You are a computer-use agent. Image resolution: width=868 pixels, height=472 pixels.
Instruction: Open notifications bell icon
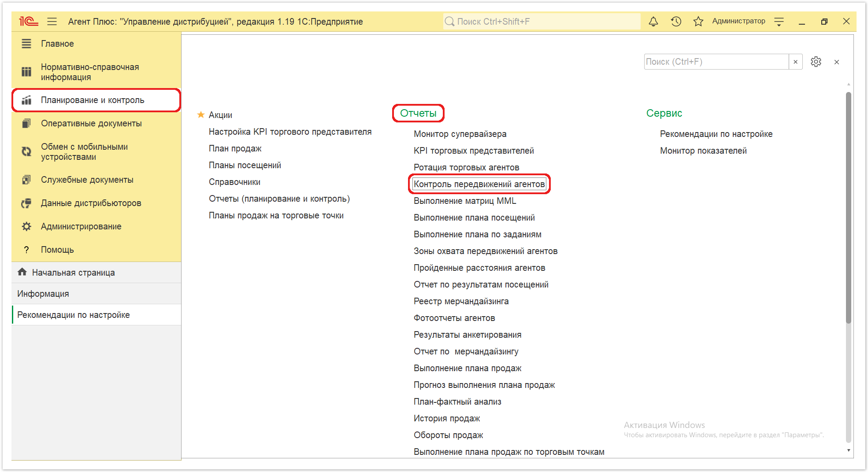point(653,21)
